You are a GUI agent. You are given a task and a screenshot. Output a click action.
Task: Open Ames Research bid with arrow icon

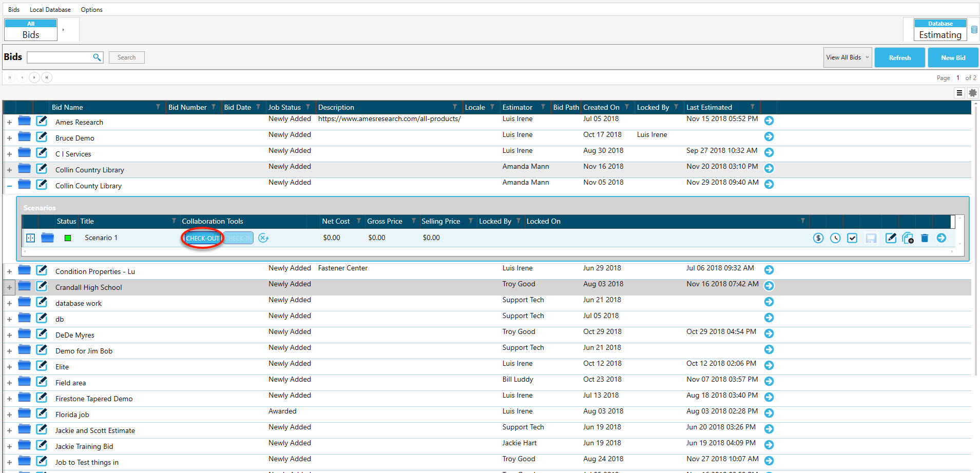coord(769,121)
